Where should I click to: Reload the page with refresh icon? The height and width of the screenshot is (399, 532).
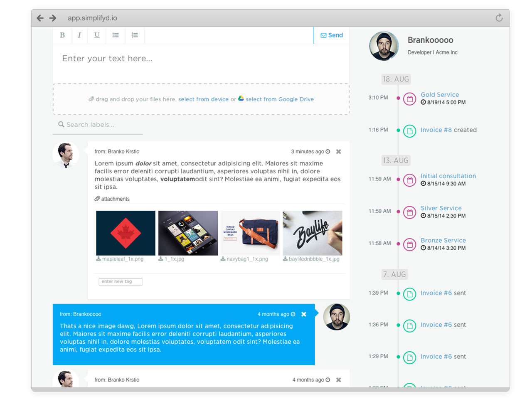499,17
